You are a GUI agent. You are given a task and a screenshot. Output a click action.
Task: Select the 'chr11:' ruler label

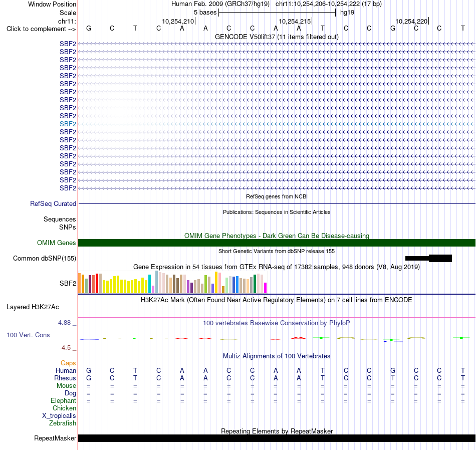(x=67, y=21)
